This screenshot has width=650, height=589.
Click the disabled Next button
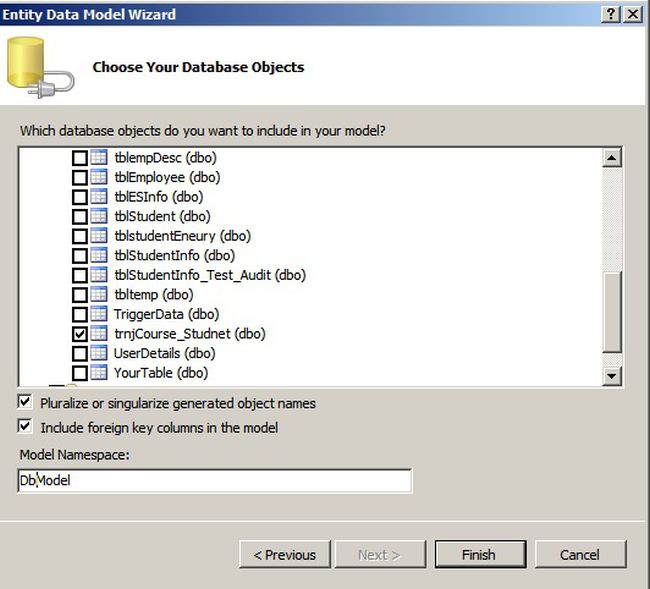coord(380,554)
